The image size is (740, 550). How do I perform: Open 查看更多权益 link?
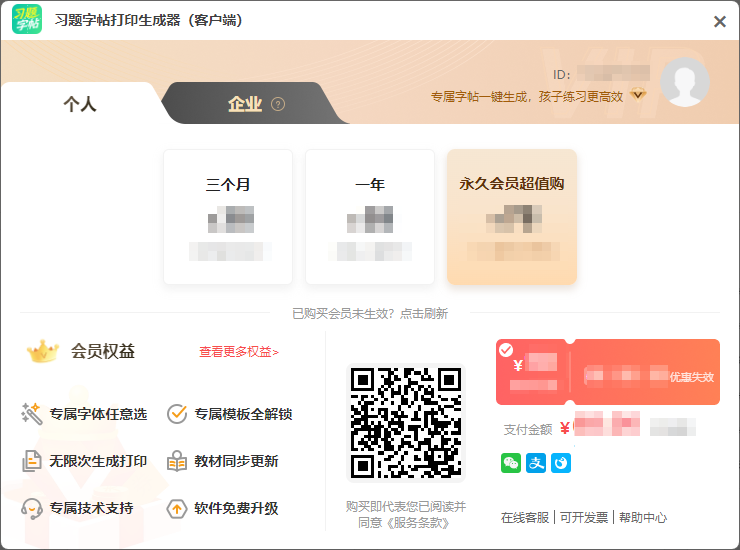(239, 352)
